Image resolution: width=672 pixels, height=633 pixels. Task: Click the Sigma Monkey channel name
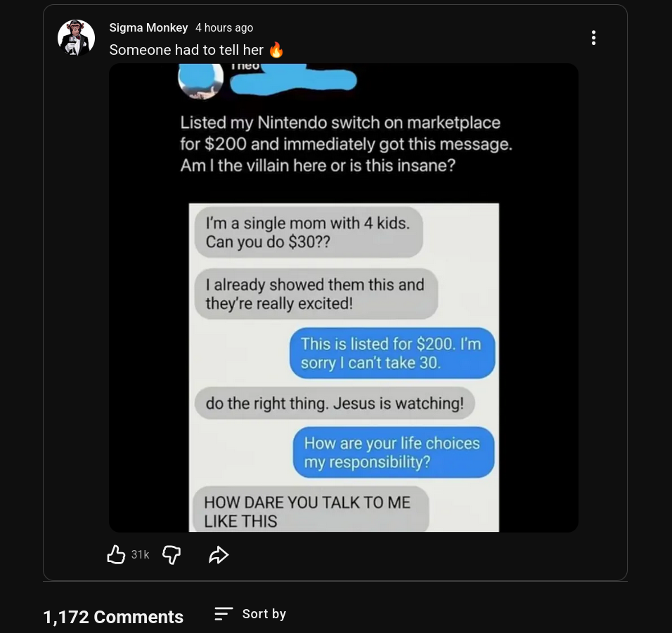click(148, 28)
